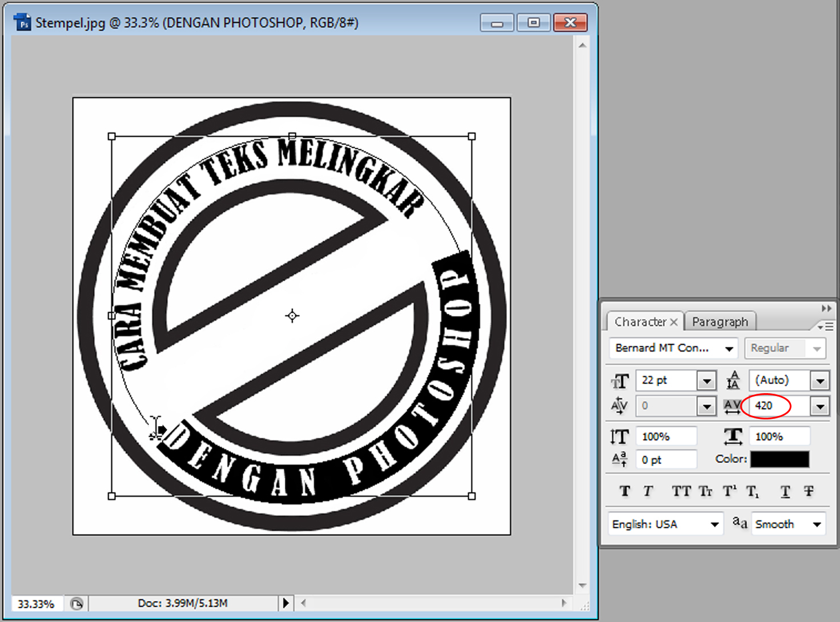
Task: Click the leading (Auto) field
Action: click(x=779, y=381)
